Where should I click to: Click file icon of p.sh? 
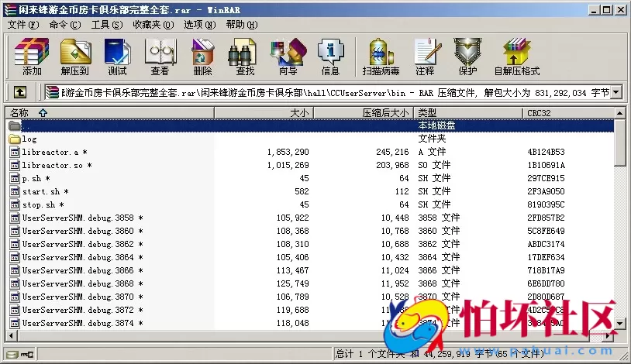[15, 178]
